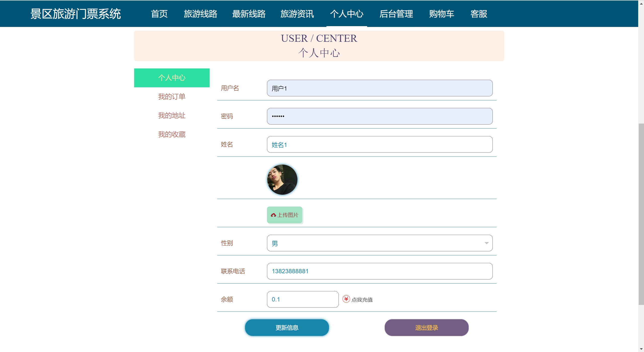This screenshot has height=352, width=644.
Task: Click the yen recharge icon
Action: (346, 299)
